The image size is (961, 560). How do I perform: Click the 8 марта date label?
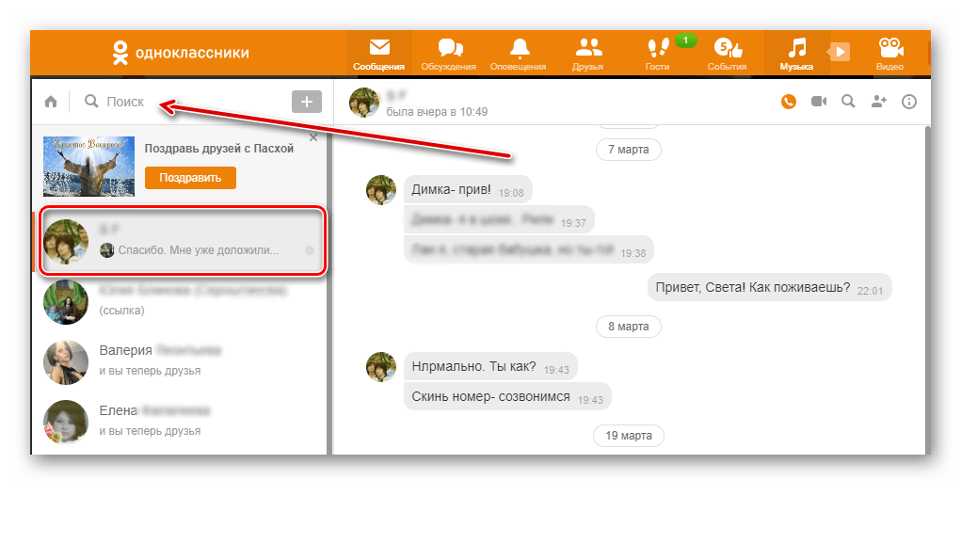point(628,327)
